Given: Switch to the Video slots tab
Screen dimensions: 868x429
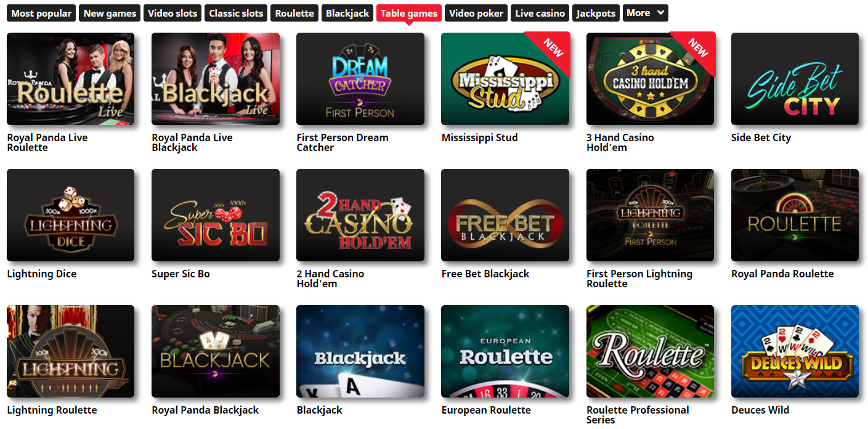Looking at the screenshot, I should 172,13.
